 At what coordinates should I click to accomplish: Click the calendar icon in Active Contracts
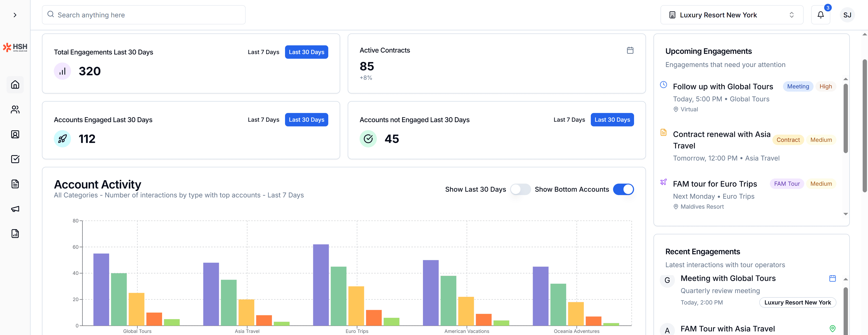(x=630, y=50)
